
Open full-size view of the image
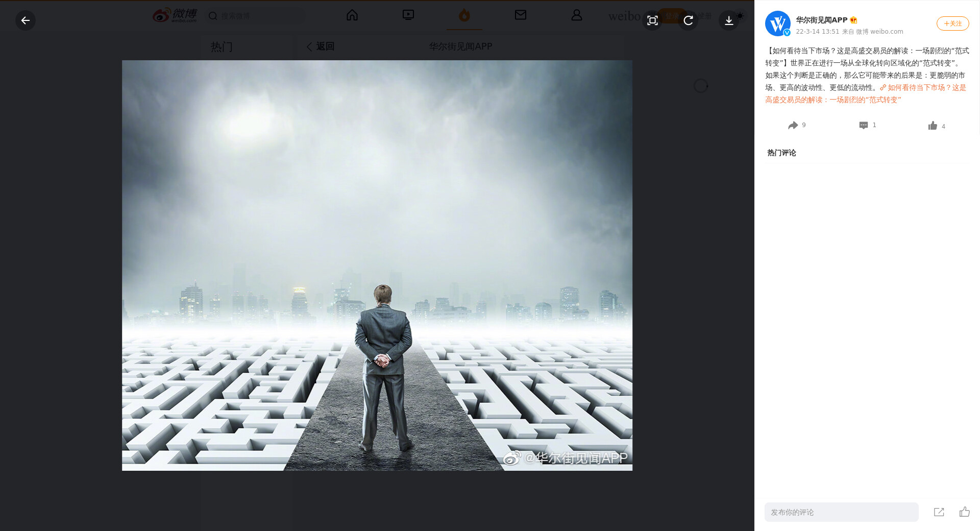point(652,20)
